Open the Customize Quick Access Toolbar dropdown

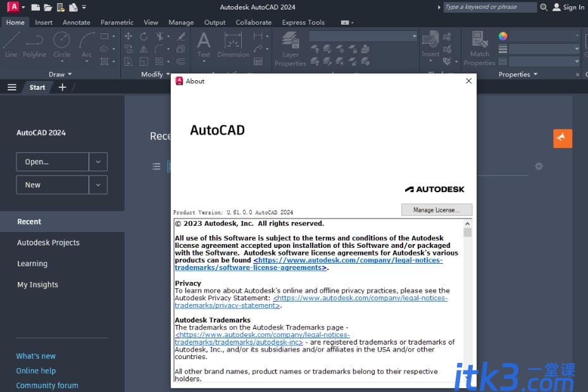click(84, 7)
